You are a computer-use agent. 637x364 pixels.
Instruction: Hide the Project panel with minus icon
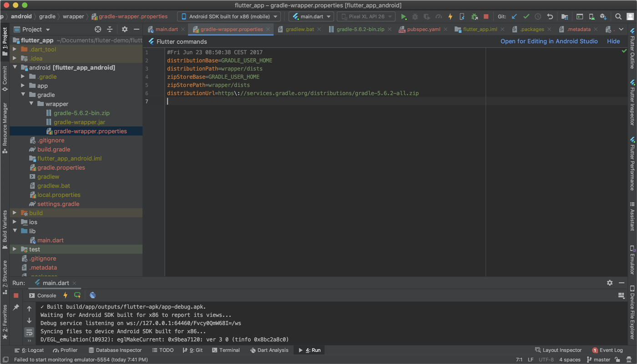point(136,30)
